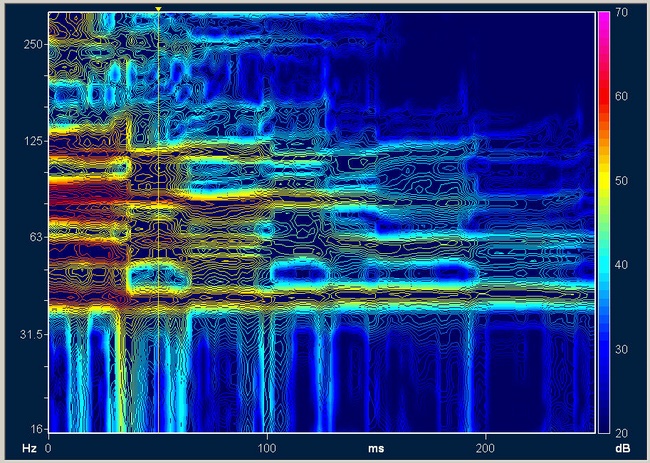Click the 100 ms time axis label
The image size is (650, 463).
pyautogui.click(x=267, y=448)
